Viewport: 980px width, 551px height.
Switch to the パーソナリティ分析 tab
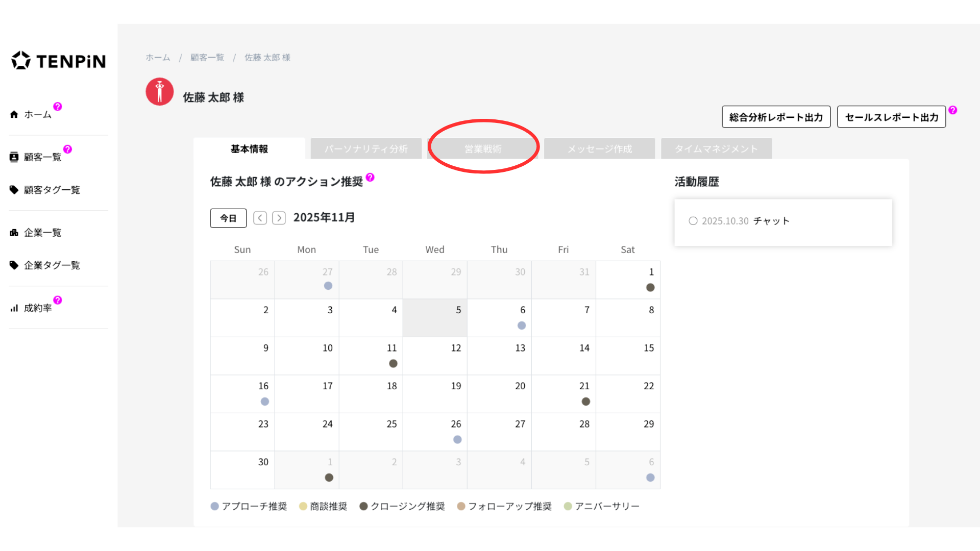pos(366,149)
